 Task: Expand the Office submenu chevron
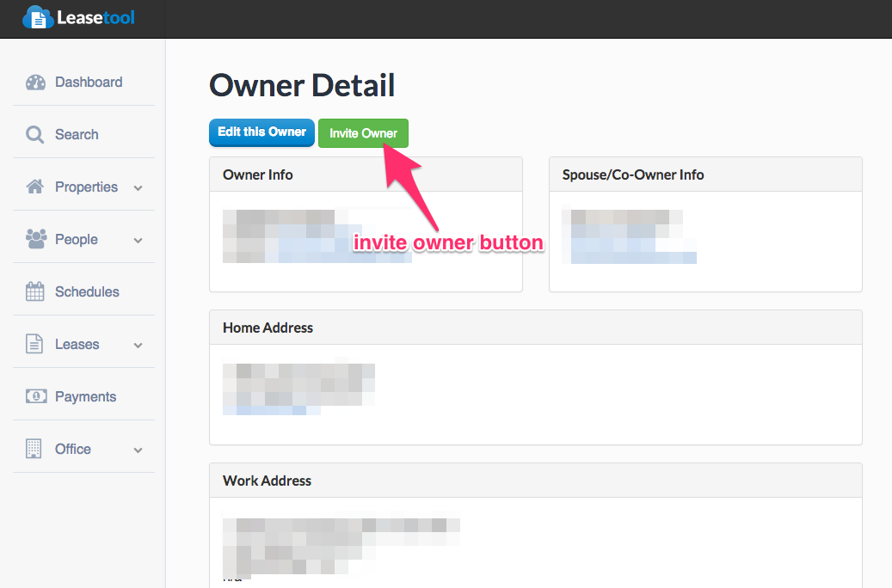(138, 450)
